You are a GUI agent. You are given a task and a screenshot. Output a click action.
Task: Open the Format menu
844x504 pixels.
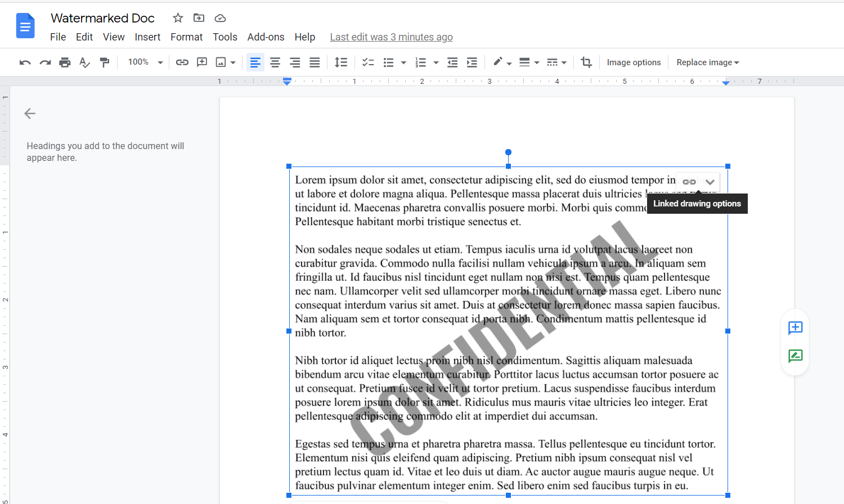pos(186,37)
